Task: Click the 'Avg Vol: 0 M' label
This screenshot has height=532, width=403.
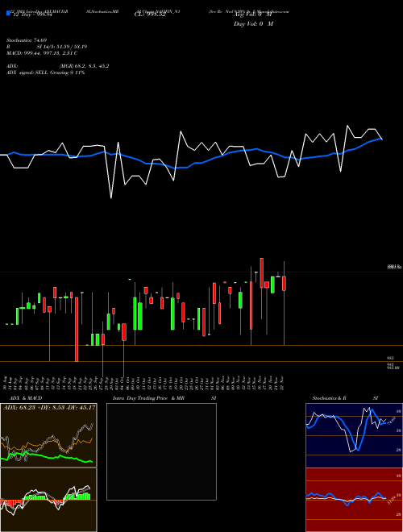Action: point(253,15)
